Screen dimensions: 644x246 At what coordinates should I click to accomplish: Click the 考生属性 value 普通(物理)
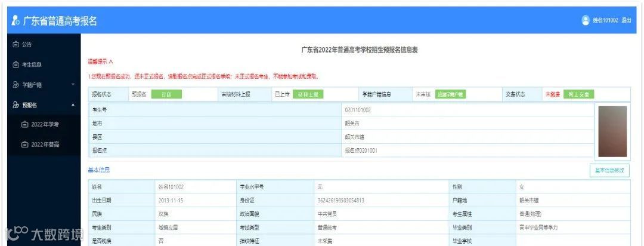click(x=530, y=214)
